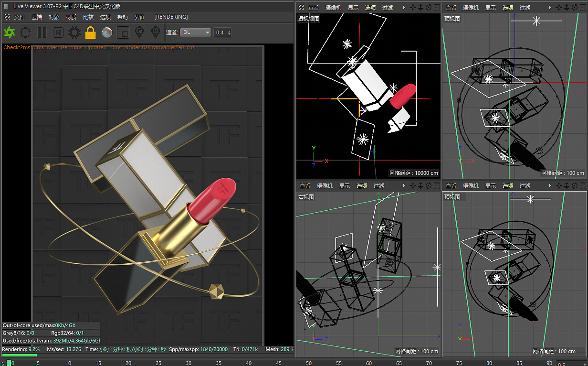Image resolution: width=588 pixels, height=366 pixels.
Task: Open Octane settings via the gear icon
Action: (x=74, y=32)
